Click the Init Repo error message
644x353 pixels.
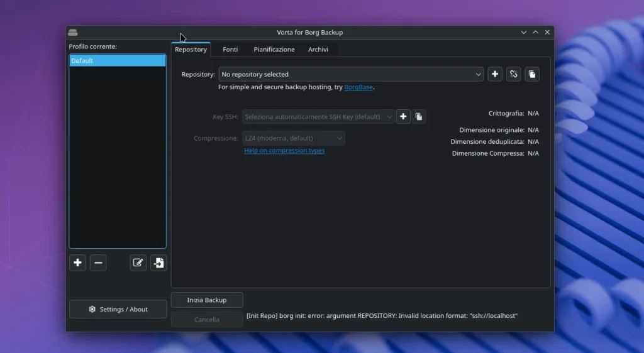[x=382, y=316]
